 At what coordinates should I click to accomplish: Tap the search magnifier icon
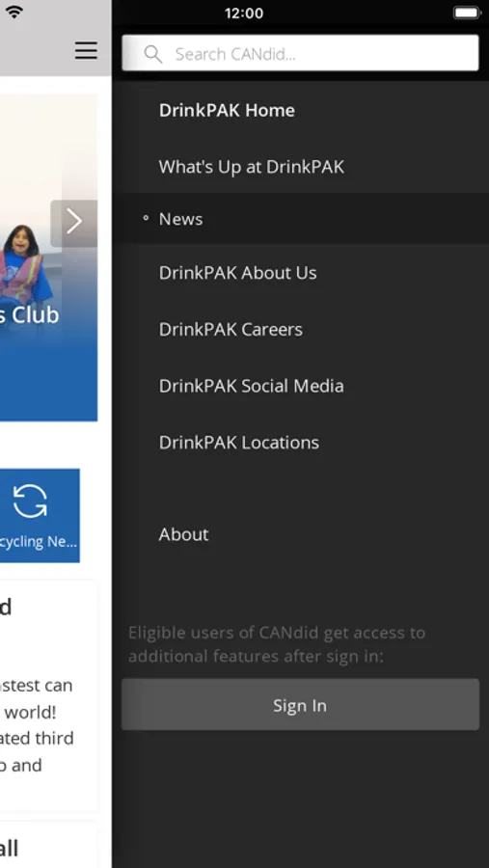click(x=152, y=54)
